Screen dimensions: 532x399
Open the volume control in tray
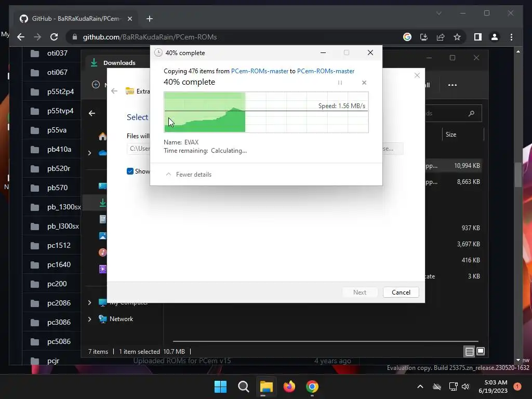(x=465, y=387)
